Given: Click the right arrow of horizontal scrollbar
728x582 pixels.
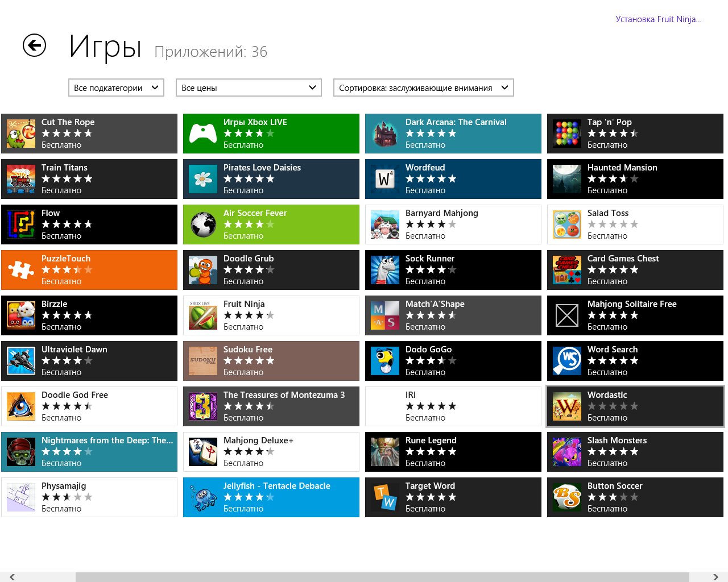Looking at the screenshot, I should tap(715, 577).
